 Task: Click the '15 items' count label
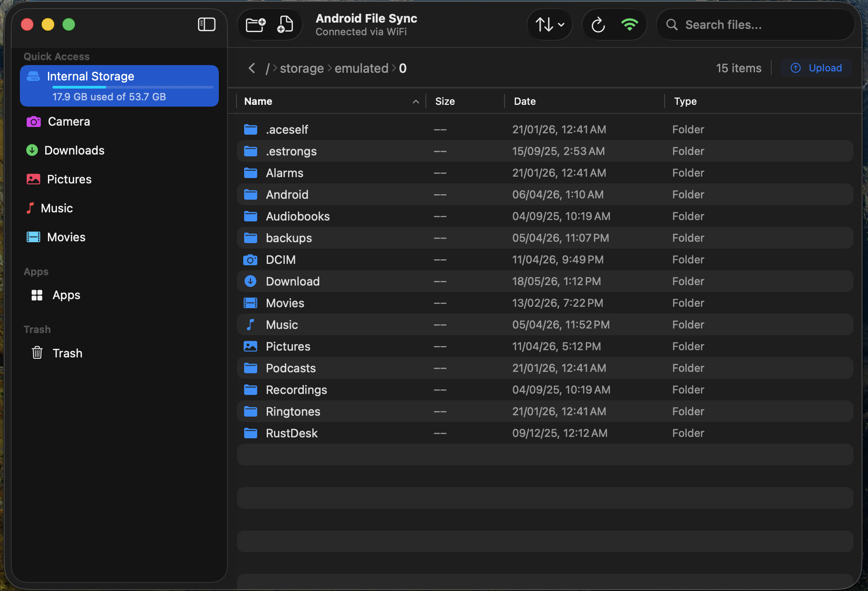tap(739, 68)
